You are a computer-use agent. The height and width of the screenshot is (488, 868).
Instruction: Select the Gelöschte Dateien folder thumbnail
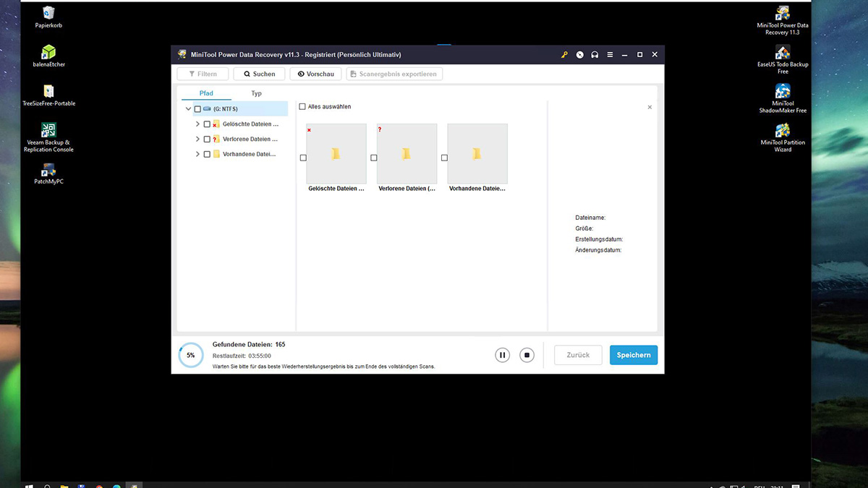coord(336,153)
